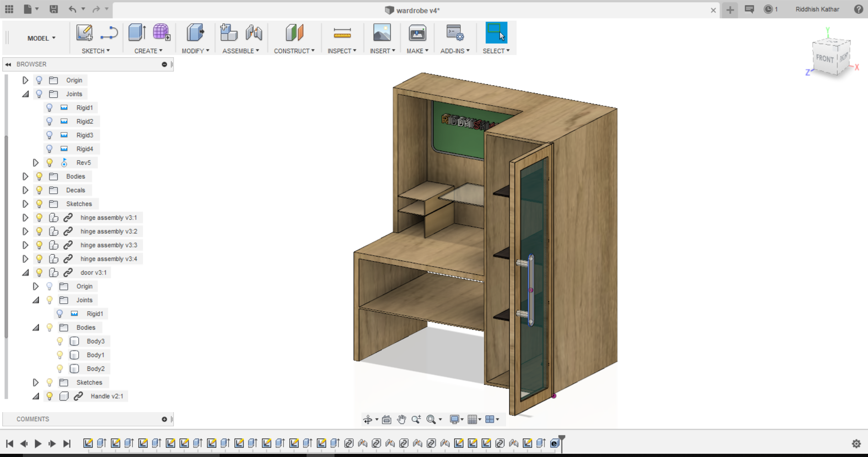This screenshot has height=457, width=868.
Task: Collapse the top-level Joints folder
Action: click(x=25, y=94)
